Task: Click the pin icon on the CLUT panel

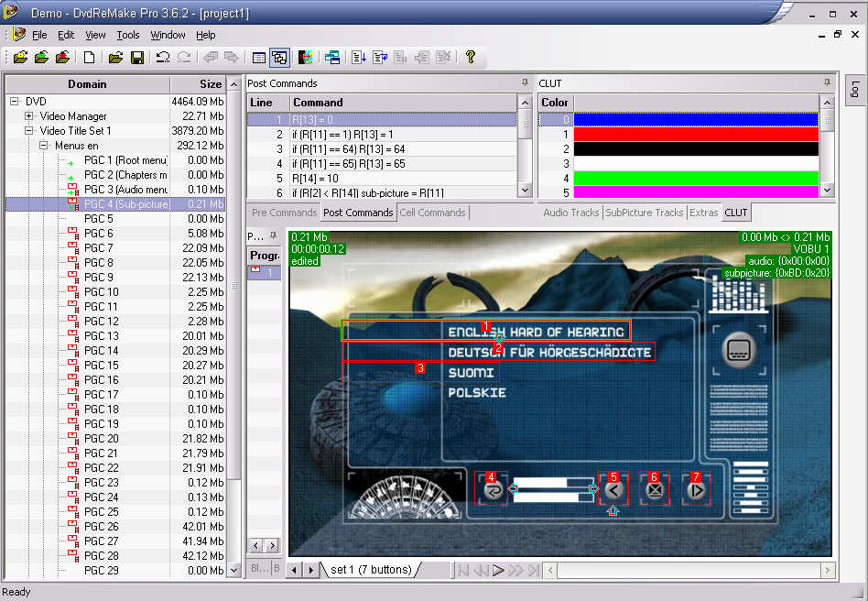Action: coord(827,82)
